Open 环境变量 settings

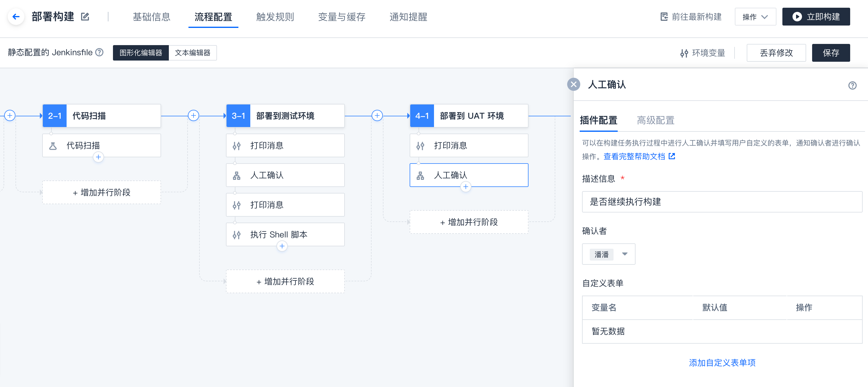[702, 53]
